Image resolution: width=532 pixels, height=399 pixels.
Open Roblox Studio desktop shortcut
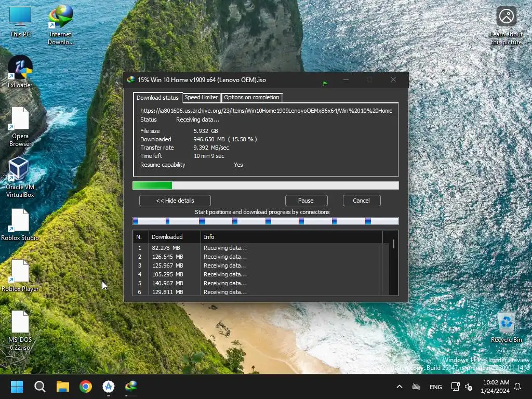click(x=20, y=224)
